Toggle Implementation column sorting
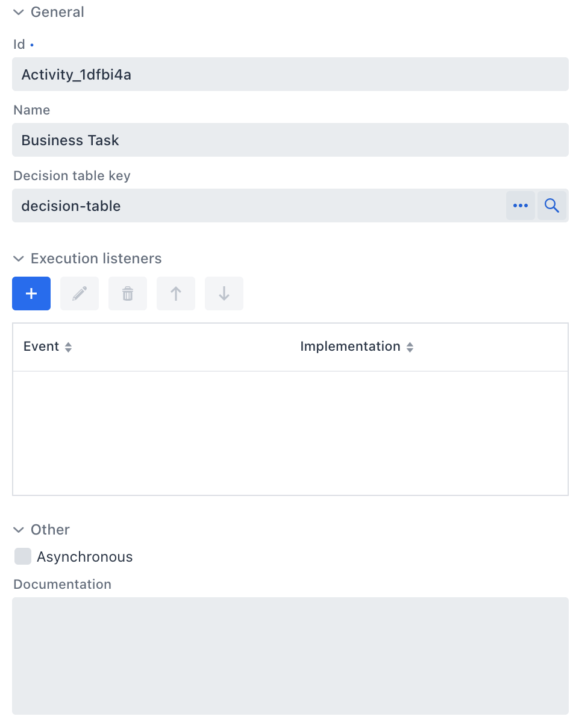The height and width of the screenshot is (728, 570). point(410,347)
